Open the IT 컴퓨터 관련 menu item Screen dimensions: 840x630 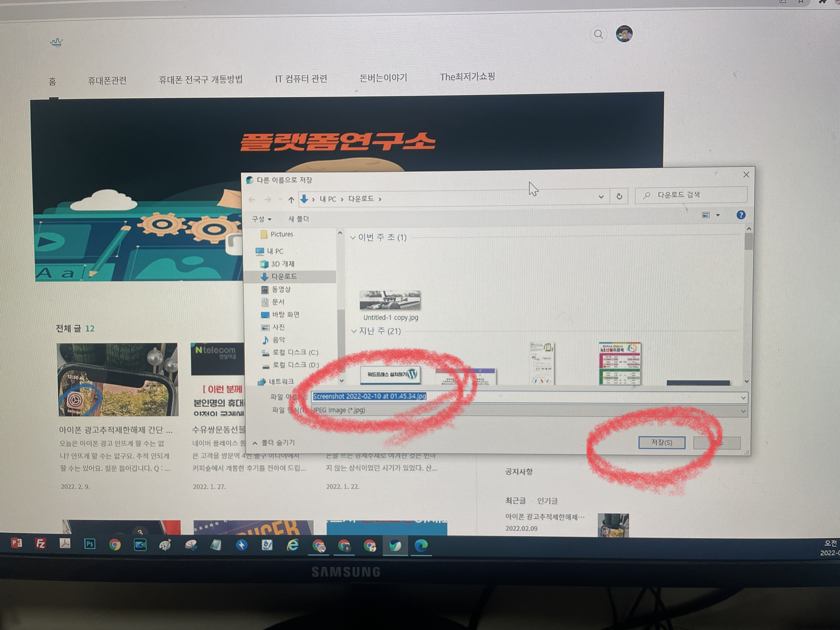(x=301, y=79)
